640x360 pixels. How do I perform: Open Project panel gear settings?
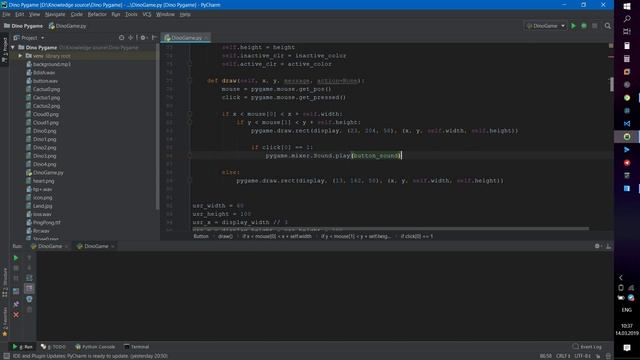[143, 38]
